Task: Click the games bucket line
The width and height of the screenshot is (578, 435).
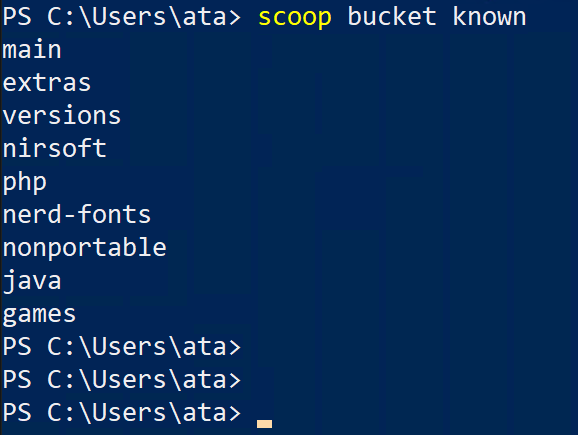Action: [x=39, y=316]
